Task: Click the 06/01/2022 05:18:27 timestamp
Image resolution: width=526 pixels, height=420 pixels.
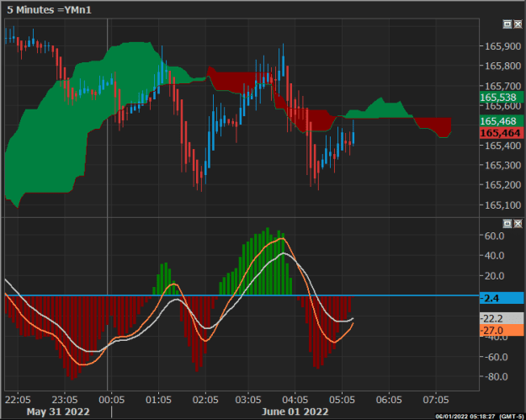Action: coord(465,417)
